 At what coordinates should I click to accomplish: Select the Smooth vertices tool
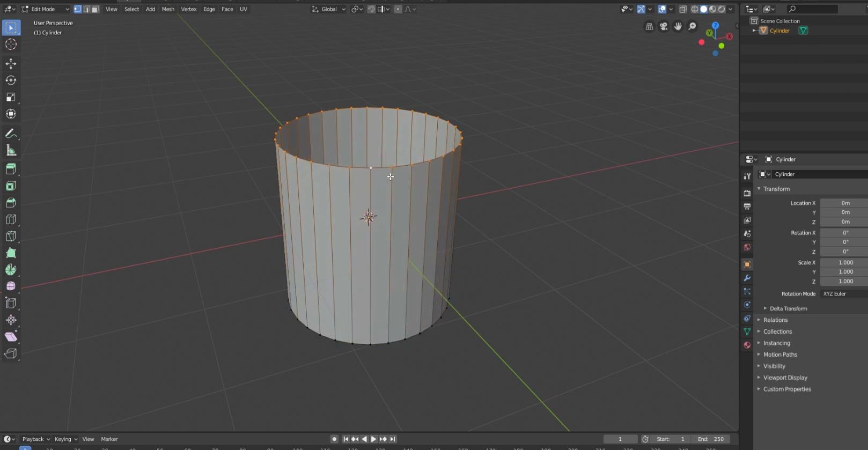click(11, 286)
